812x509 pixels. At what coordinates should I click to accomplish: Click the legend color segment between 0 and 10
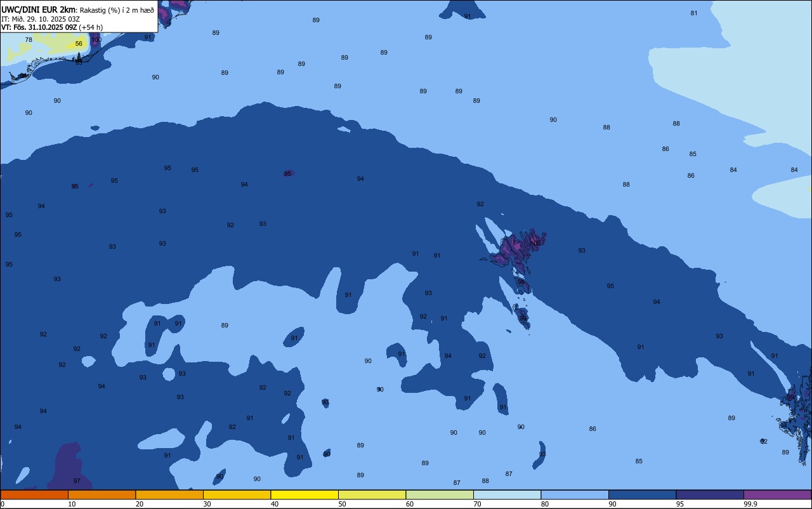pyautogui.click(x=34, y=494)
